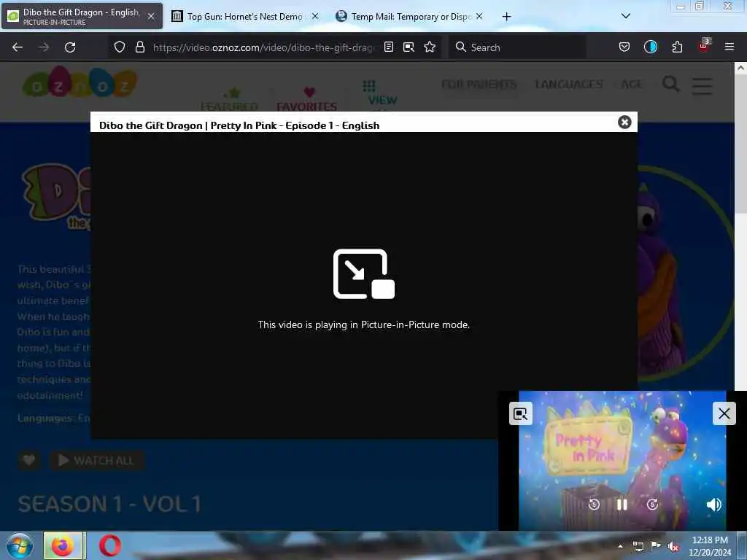Open the tracking protection shield icon
The width and height of the screenshot is (747, 560).
(x=120, y=47)
